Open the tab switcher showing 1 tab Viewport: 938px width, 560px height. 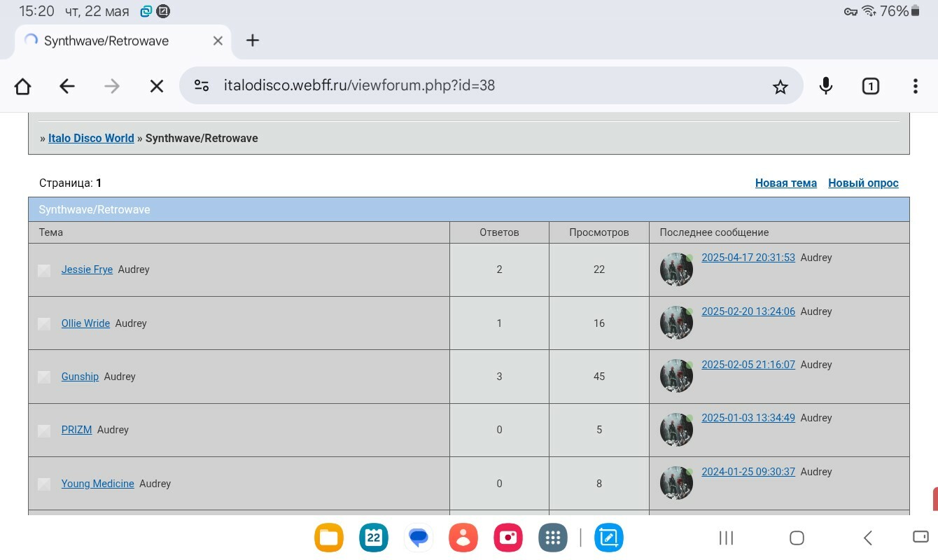(870, 86)
